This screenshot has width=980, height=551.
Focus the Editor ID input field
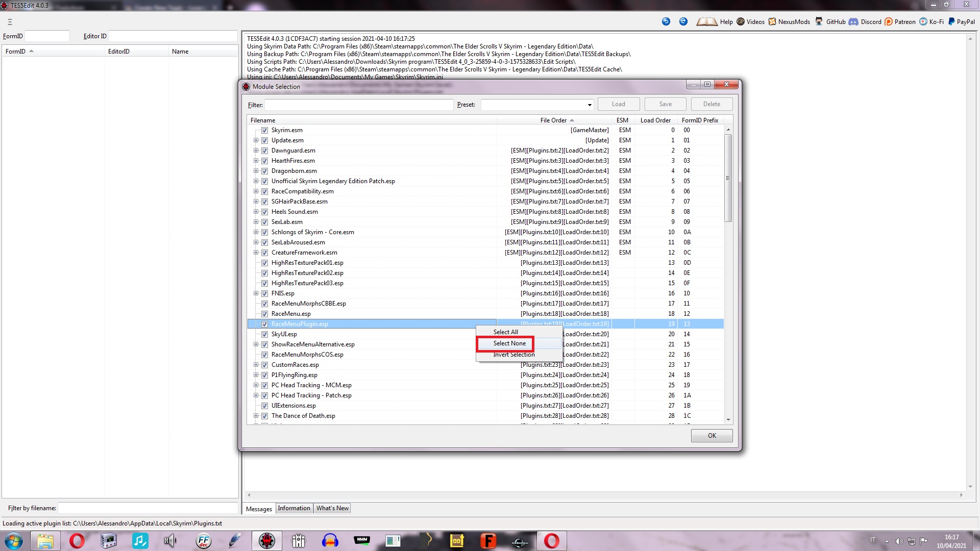(x=173, y=36)
